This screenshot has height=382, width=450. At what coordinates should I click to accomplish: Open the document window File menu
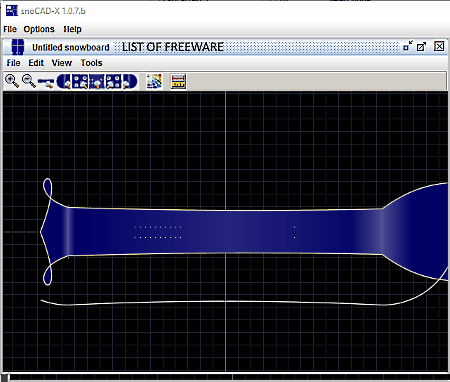[13, 63]
